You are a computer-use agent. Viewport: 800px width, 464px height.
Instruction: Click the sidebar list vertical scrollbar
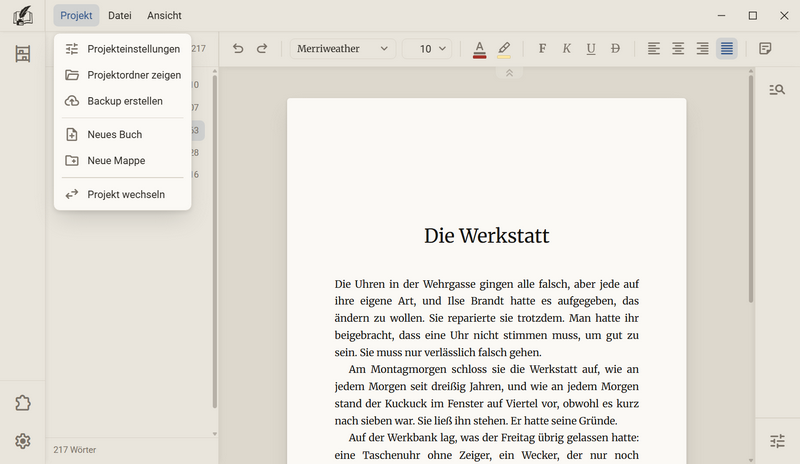pyautogui.click(x=215, y=242)
